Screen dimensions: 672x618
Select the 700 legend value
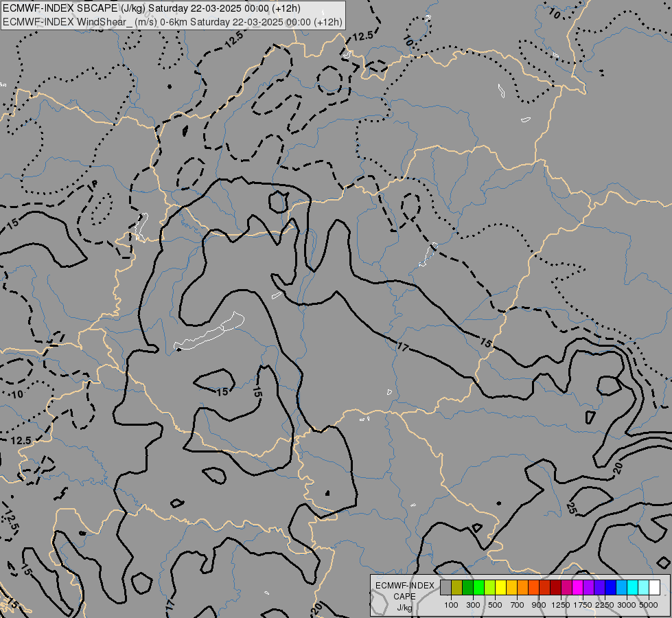click(x=518, y=605)
